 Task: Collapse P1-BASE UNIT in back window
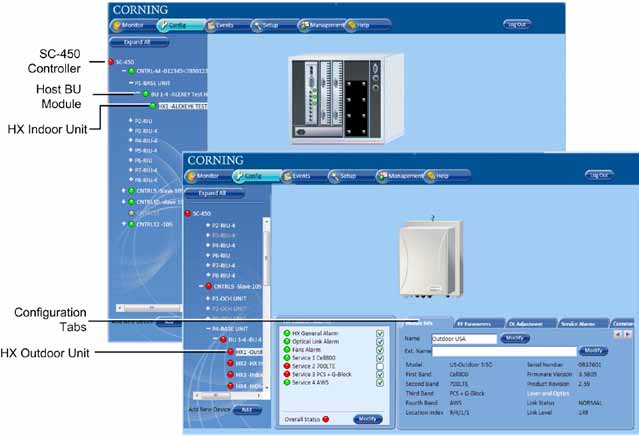pyautogui.click(x=131, y=83)
